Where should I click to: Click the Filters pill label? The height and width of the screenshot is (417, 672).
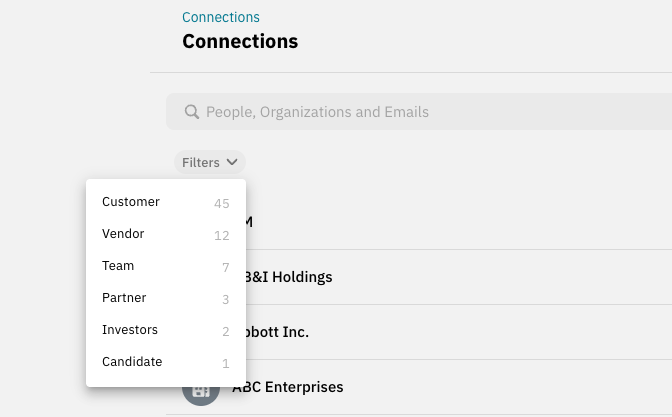point(201,162)
